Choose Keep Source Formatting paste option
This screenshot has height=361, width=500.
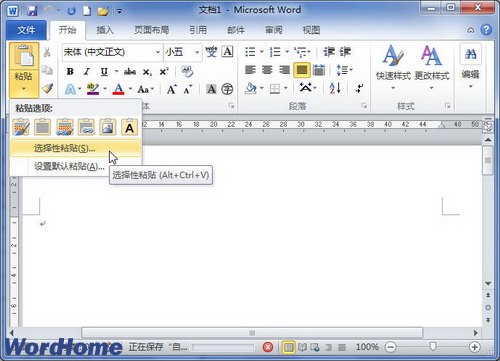(21, 127)
